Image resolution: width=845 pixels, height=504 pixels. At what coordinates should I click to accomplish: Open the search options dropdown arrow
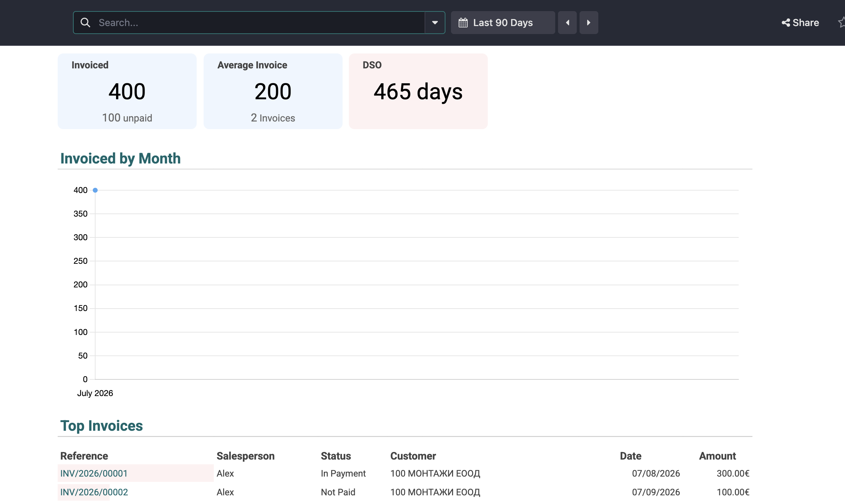pyautogui.click(x=435, y=23)
